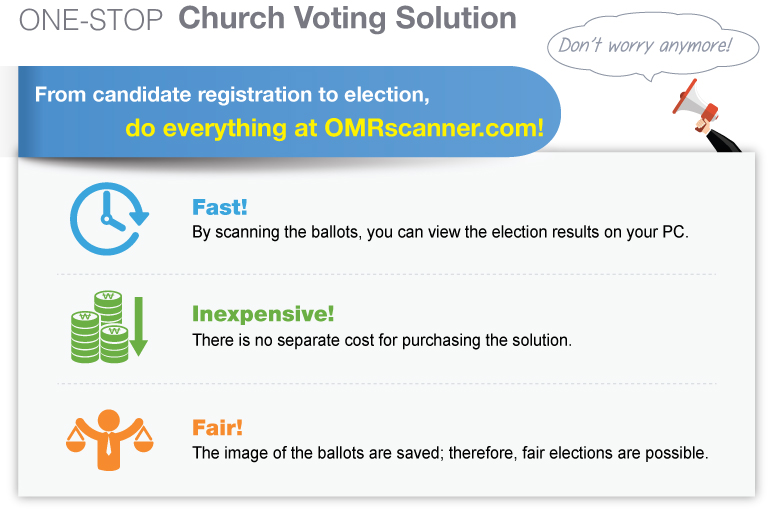Click the green coin stack icon
This screenshot has height=529, width=770.
99,326
